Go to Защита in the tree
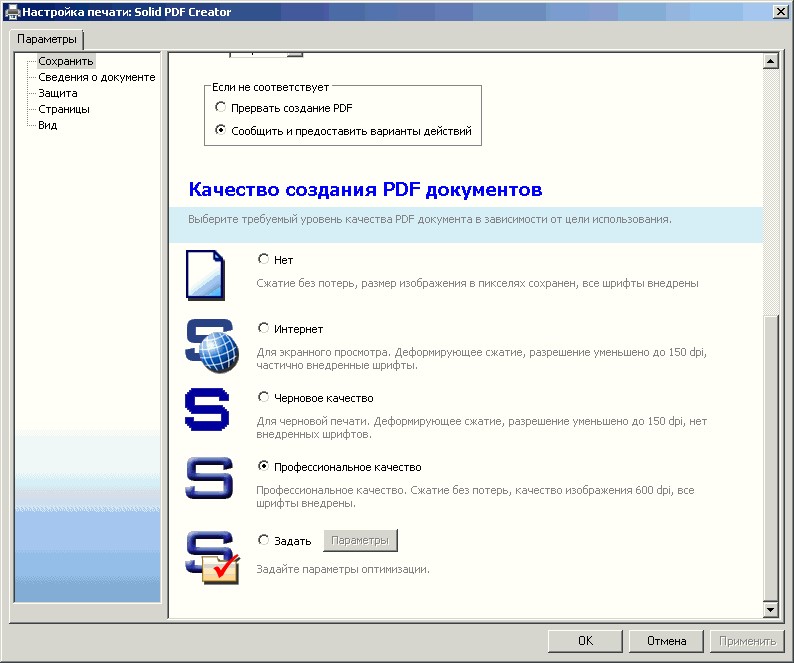794x663 pixels. pos(58,93)
